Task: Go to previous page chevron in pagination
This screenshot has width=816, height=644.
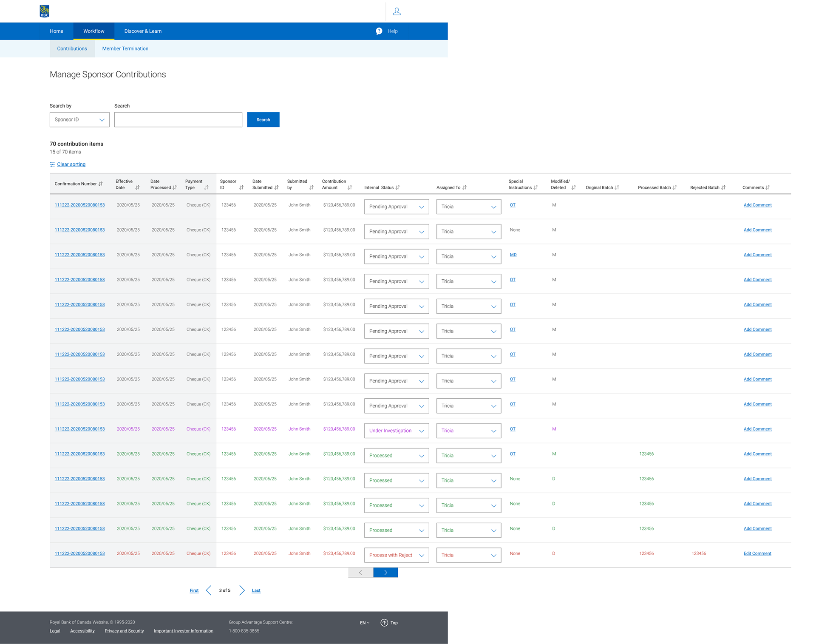Action: point(209,590)
